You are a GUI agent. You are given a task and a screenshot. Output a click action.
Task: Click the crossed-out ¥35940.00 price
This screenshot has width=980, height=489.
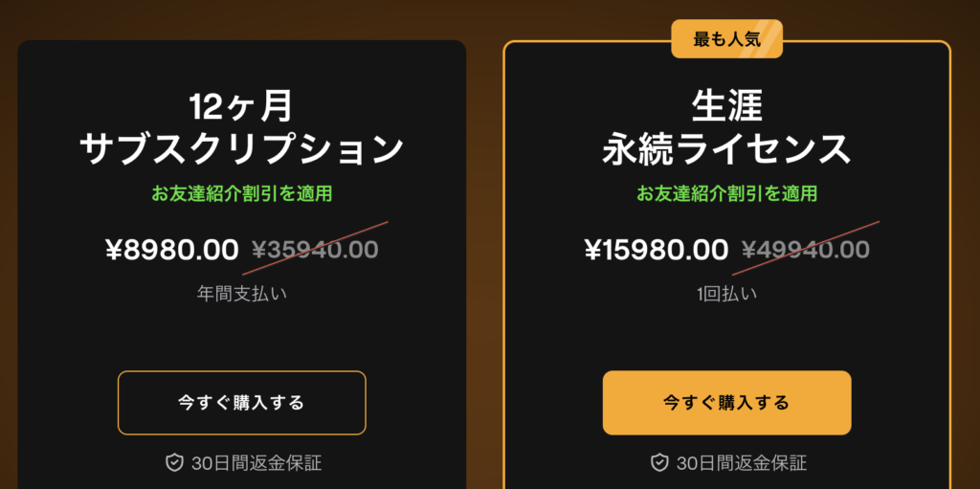pyautogui.click(x=315, y=250)
